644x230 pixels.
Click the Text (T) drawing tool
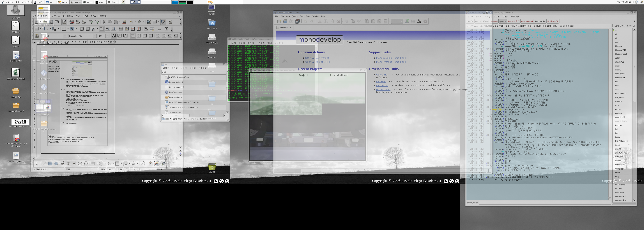tap(68, 164)
